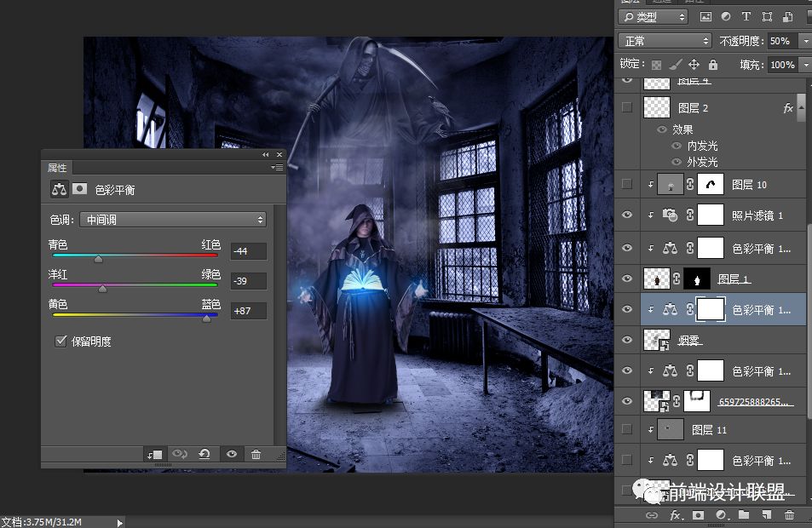
Task: Click cyan-red value field -44
Action: (249, 251)
